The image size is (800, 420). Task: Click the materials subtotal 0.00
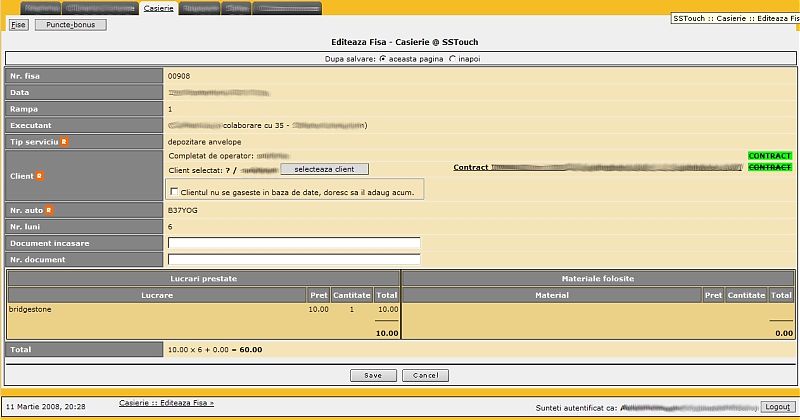(x=784, y=333)
